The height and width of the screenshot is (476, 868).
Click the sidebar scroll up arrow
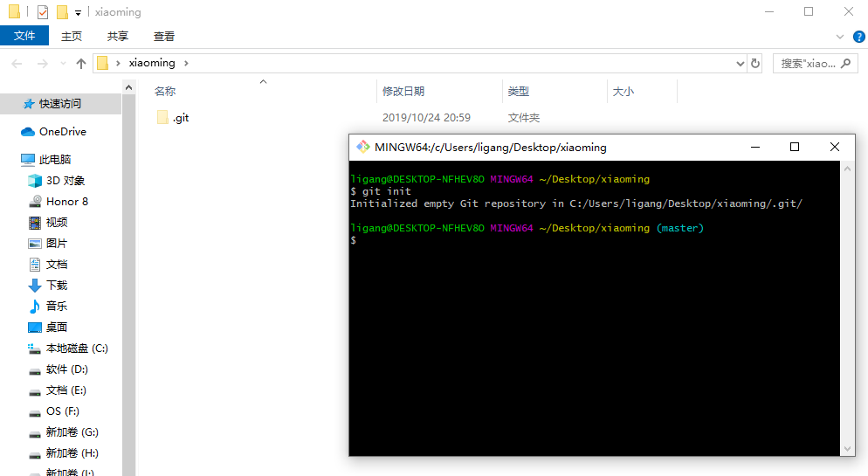(128, 87)
